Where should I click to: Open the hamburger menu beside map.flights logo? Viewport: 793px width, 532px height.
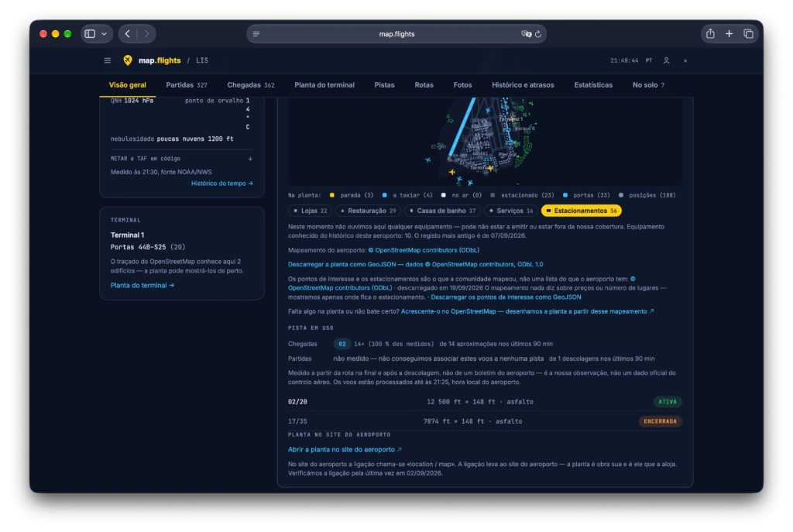coord(107,60)
